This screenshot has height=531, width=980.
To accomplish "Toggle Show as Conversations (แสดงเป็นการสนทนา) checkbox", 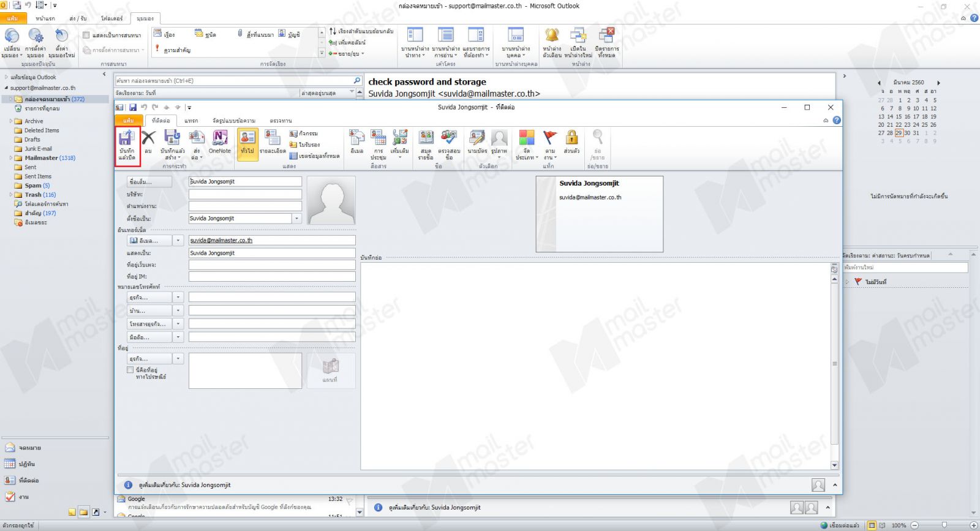I will (x=86, y=36).
